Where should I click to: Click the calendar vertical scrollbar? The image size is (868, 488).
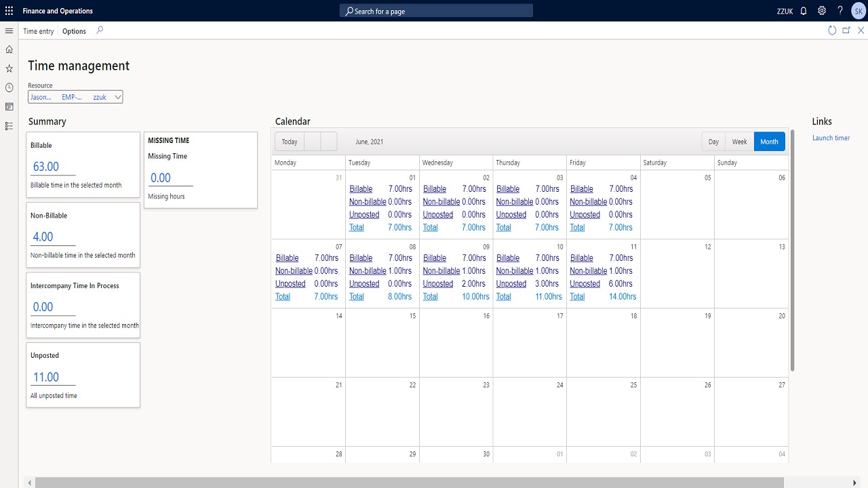791,251
